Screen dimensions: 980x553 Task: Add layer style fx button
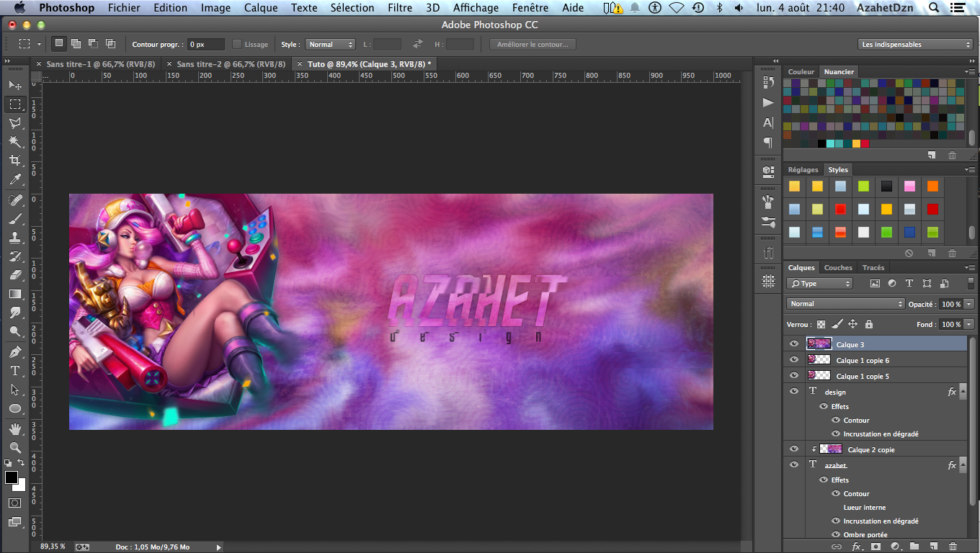(857, 547)
